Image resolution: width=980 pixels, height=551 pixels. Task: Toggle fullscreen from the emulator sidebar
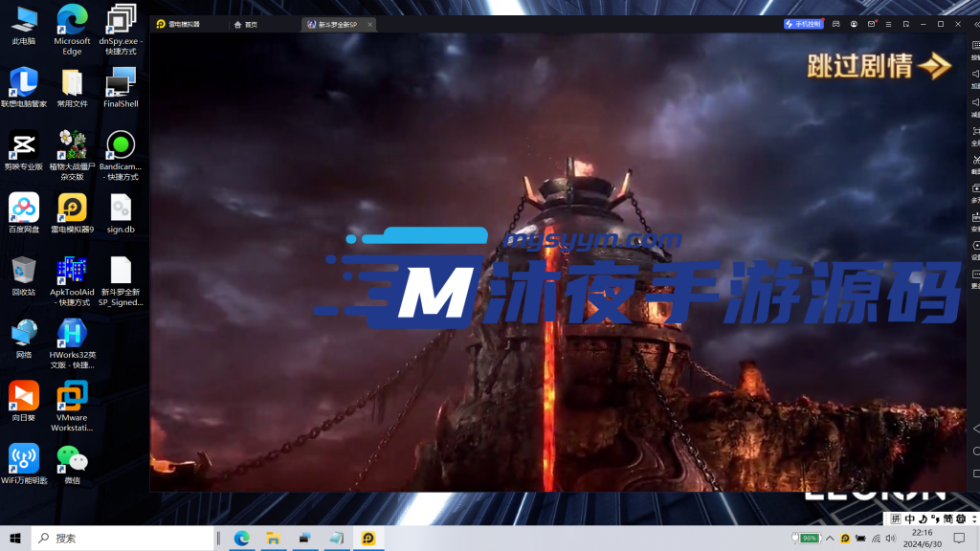pyautogui.click(x=975, y=131)
